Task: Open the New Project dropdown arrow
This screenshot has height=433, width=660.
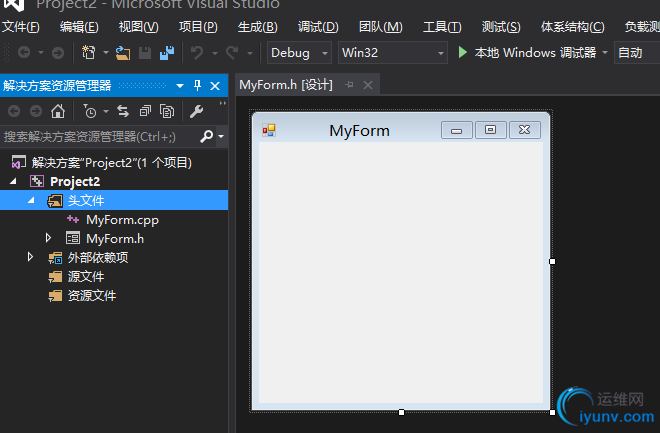Action: point(106,53)
